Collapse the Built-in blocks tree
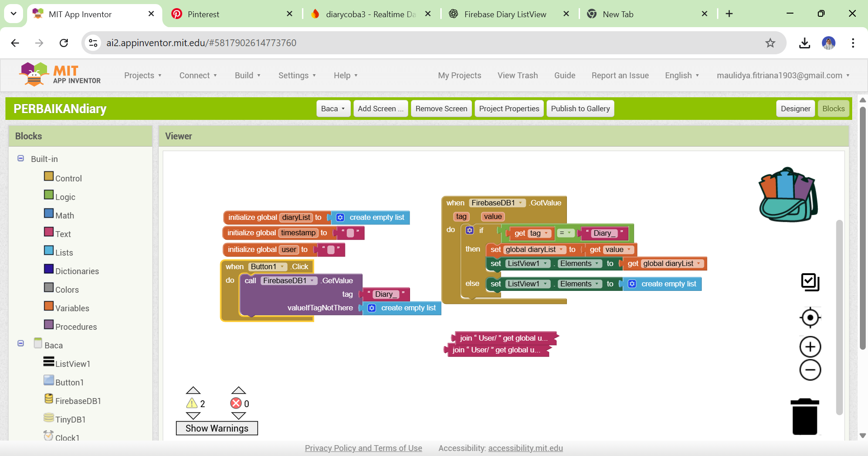 21,158
